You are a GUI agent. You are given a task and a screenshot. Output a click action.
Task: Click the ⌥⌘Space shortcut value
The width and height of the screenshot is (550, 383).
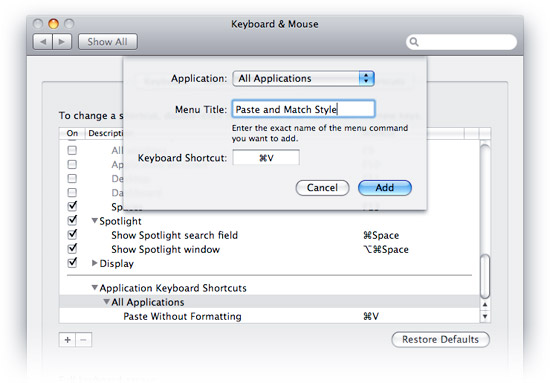(x=386, y=249)
